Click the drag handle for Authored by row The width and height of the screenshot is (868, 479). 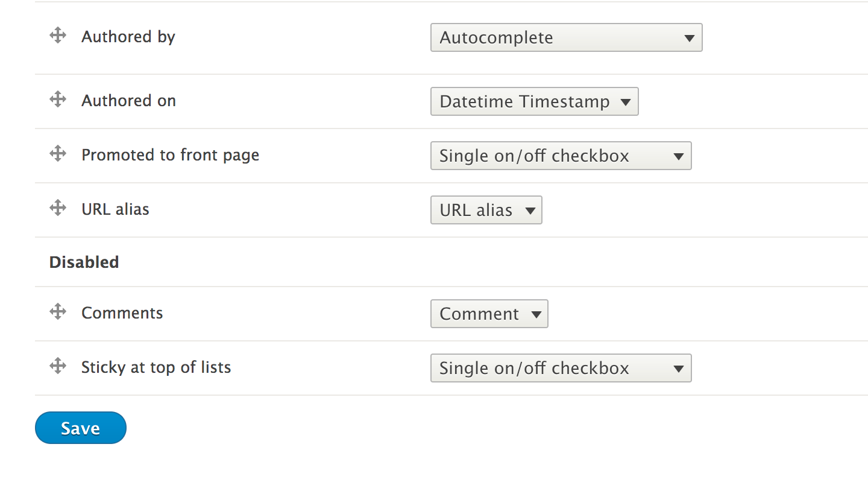[x=58, y=36]
